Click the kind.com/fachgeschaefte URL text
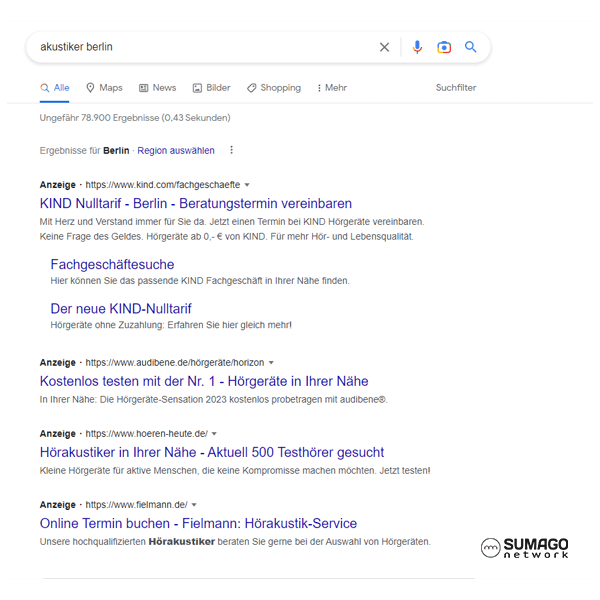The height and width of the screenshot is (600, 600). pyautogui.click(x=163, y=185)
